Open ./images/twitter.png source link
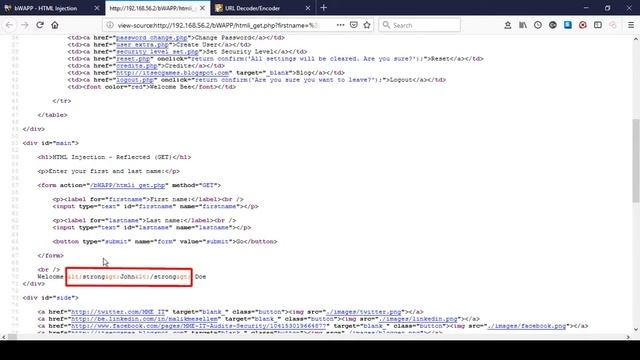Image resolution: width=640 pixels, height=360 pixels. click(x=364, y=312)
